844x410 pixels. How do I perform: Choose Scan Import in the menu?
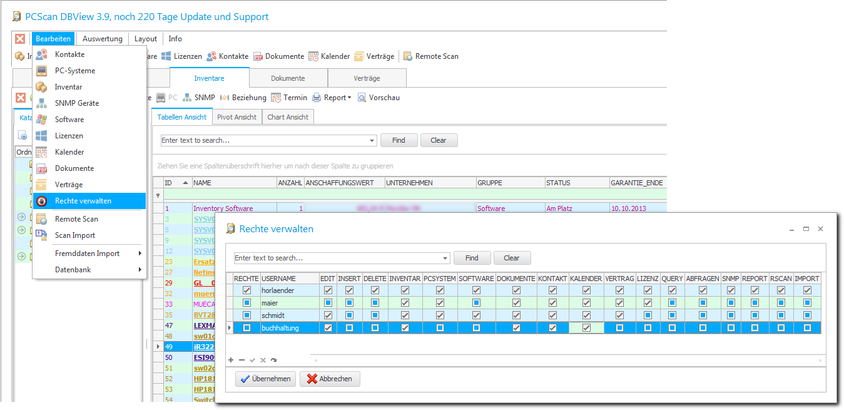[x=89, y=235]
